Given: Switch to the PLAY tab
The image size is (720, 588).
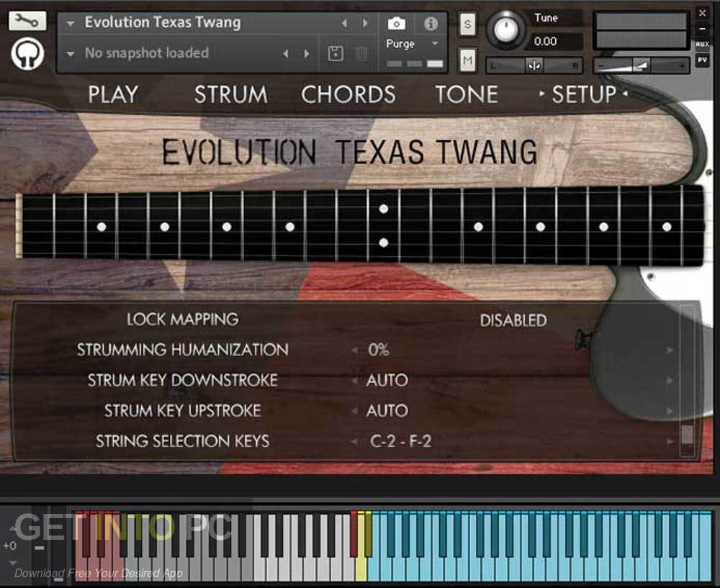Looking at the screenshot, I should (113, 94).
